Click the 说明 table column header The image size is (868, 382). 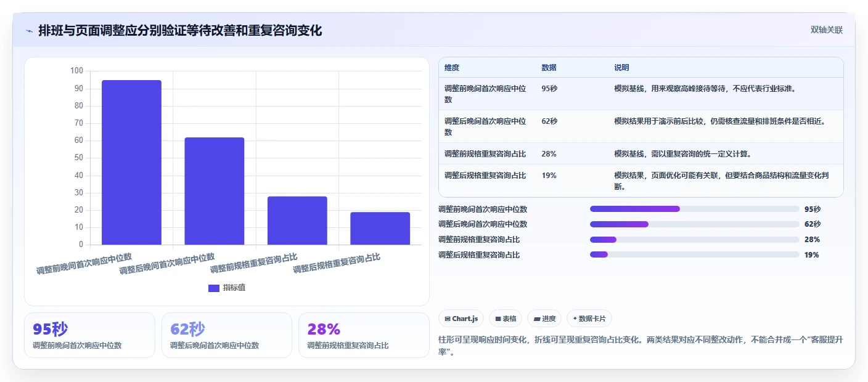pos(621,68)
